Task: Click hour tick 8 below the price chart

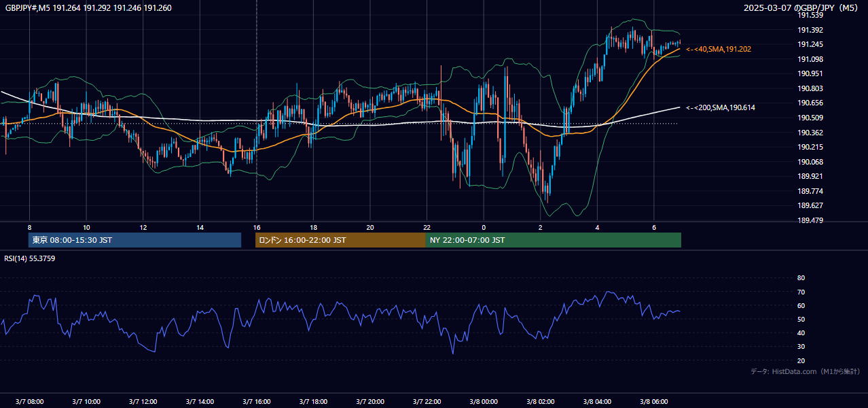Action: point(29,227)
